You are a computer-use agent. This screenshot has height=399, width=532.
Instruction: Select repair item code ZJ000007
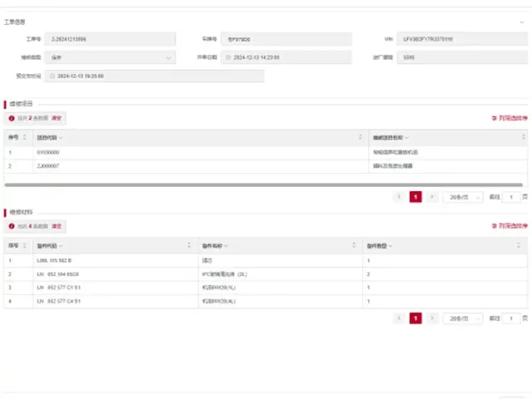[48, 166]
